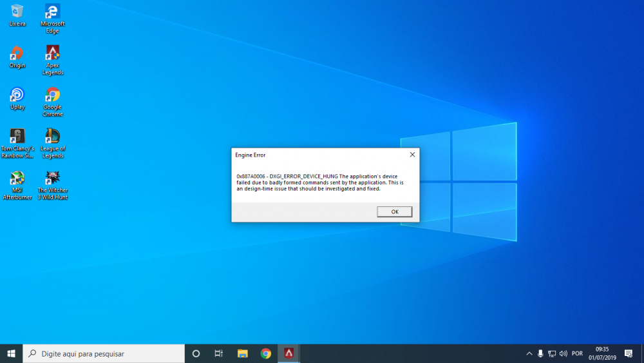Close the Engine Error dialog
This screenshot has width=644, height=363.
coord(412,155)
